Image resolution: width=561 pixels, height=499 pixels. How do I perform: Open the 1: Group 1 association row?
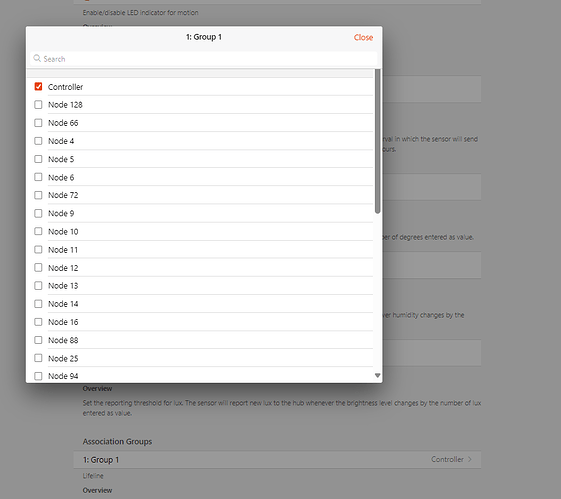point(277,460)
